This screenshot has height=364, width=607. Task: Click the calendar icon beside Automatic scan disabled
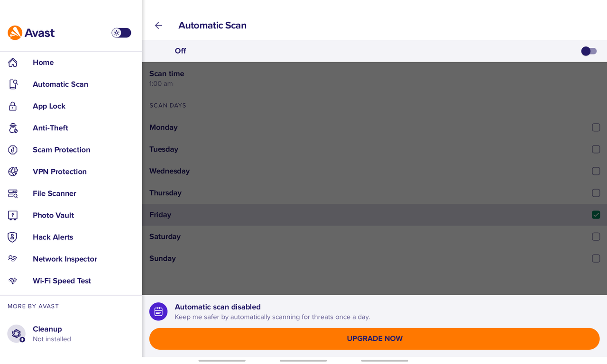pyautogui.click(x=158, y=311)
